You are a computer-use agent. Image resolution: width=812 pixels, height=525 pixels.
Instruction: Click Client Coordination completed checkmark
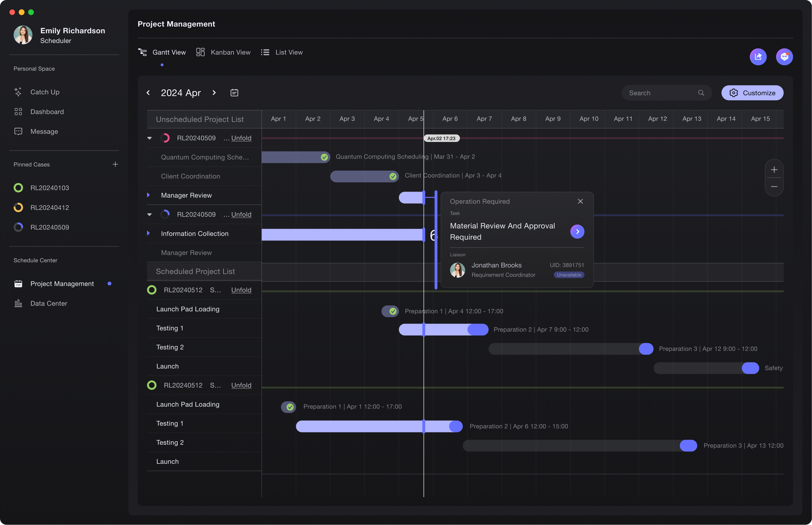393,176
